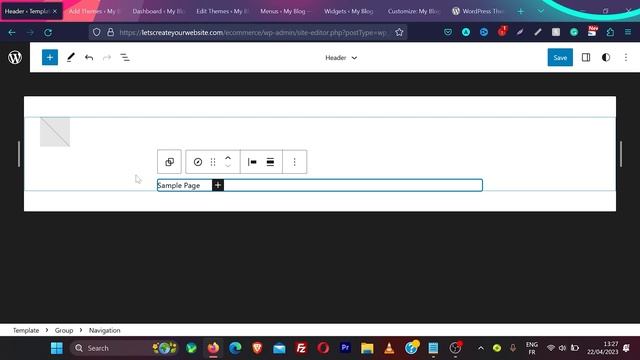Open the WordPress logo site menu

coord(15,58)
